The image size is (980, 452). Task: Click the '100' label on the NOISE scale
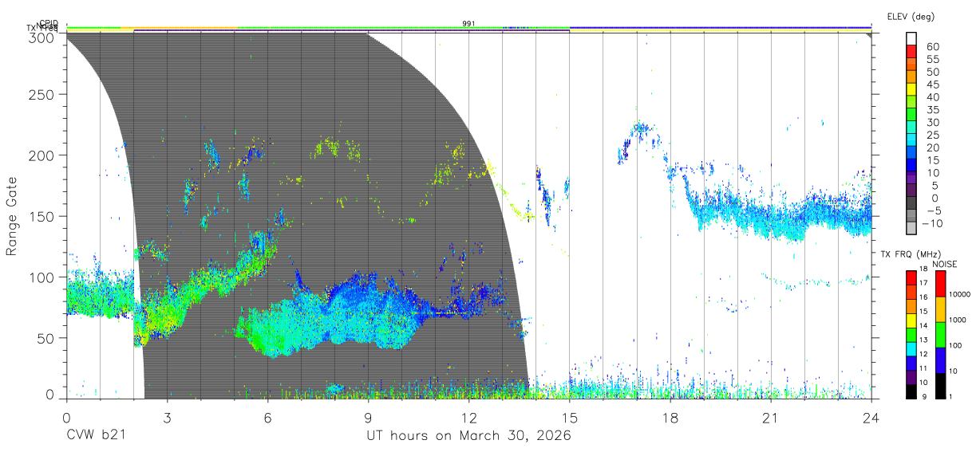point(957,345)
